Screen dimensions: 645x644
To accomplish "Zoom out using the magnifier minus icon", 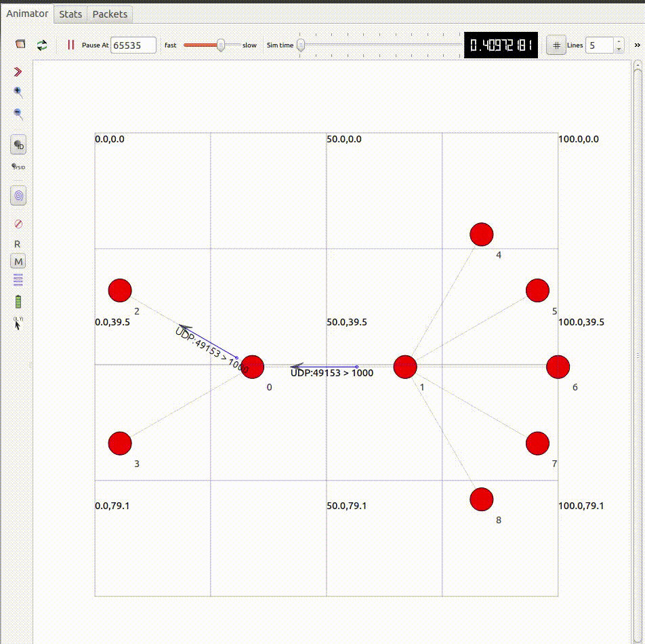I will point(18,114).
